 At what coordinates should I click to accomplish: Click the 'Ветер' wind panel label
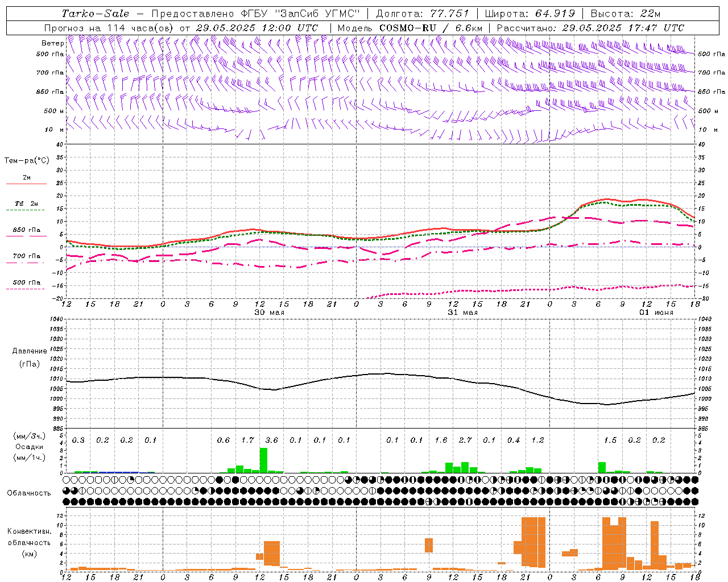(x=52, y=43)
